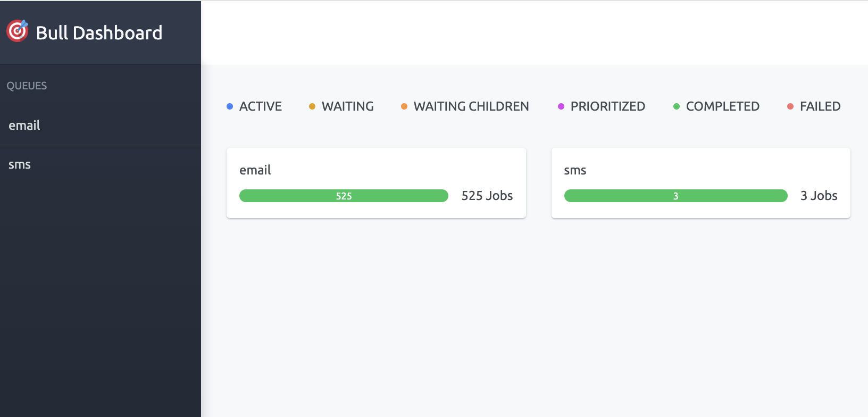Click the QUEUES sidebar heading

[x=27, y=86]
